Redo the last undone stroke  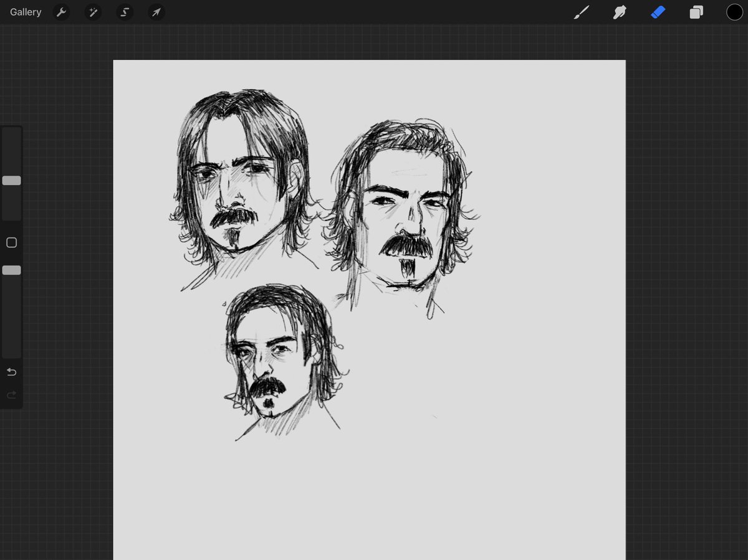[x=11, y=395]
